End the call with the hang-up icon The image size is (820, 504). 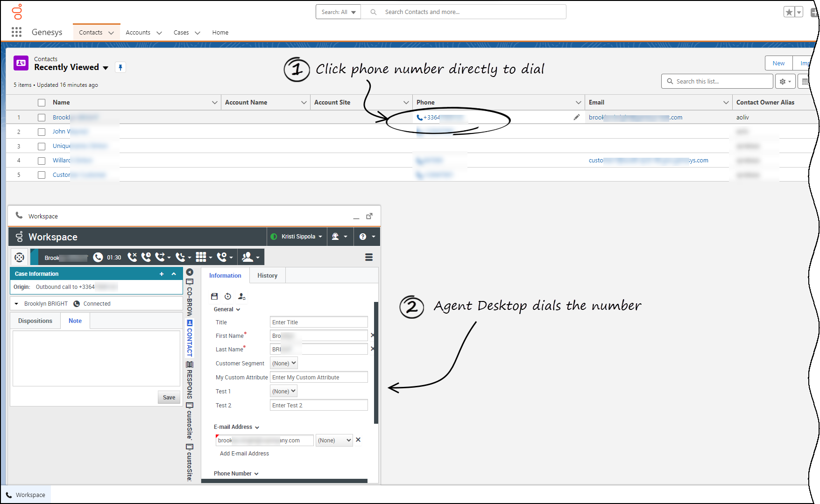tap(132, 257)
